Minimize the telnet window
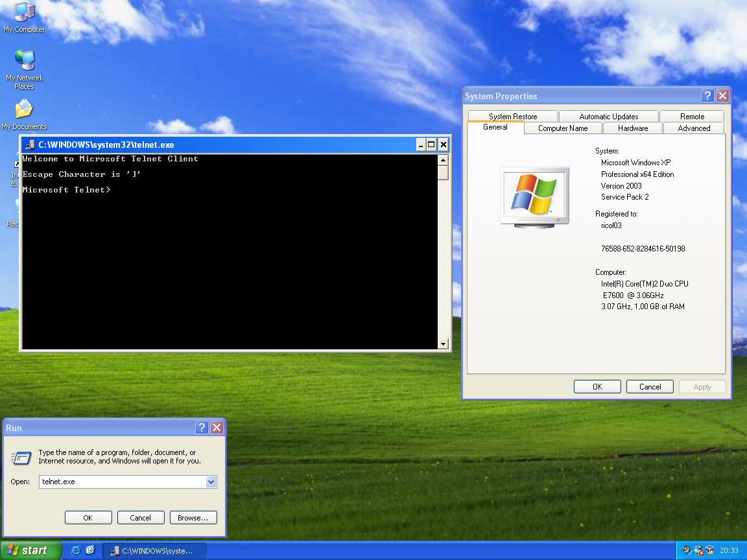Screen dimensions: 747x560 click(421, 145)
